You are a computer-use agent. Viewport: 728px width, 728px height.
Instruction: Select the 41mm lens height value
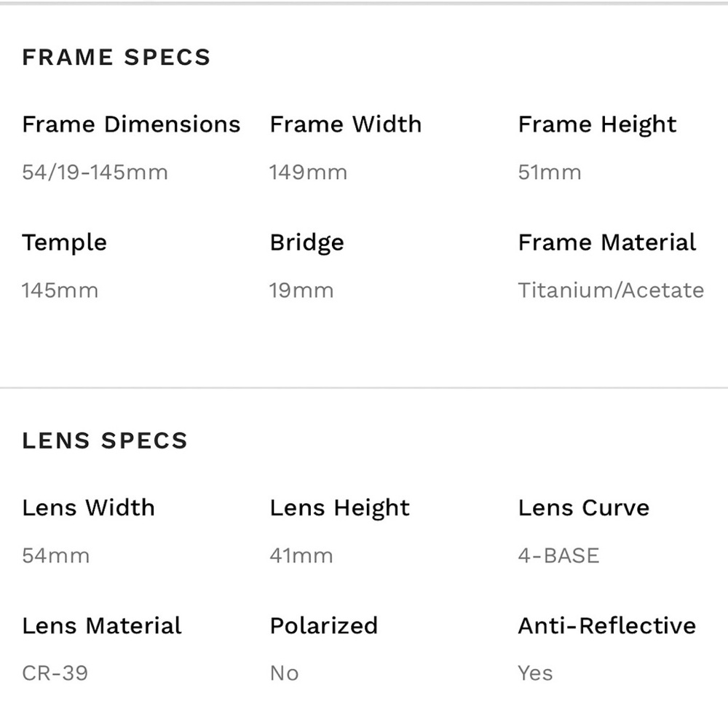pyautogui.click(x=301, y=555)
